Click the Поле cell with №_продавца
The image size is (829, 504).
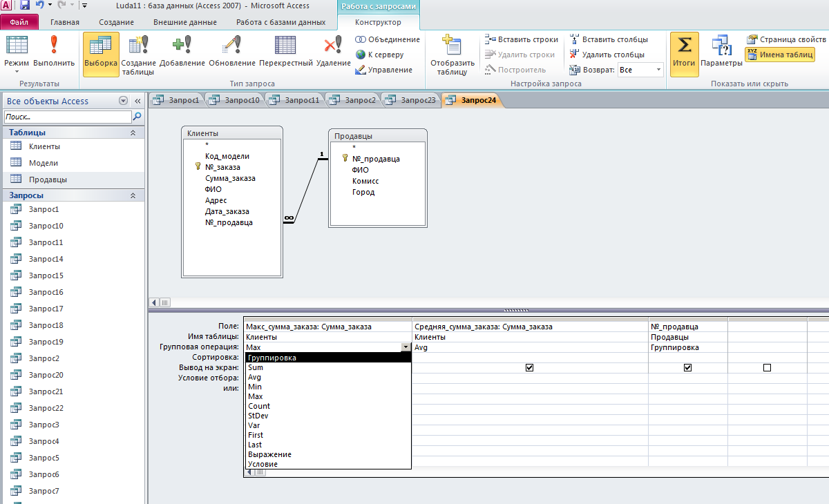(x=688, y=327)
